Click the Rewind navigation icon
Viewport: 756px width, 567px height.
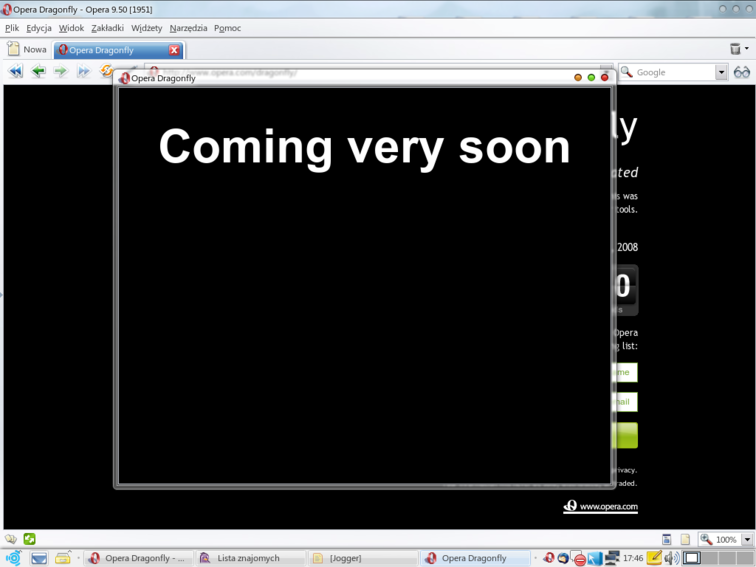[15, 71]
